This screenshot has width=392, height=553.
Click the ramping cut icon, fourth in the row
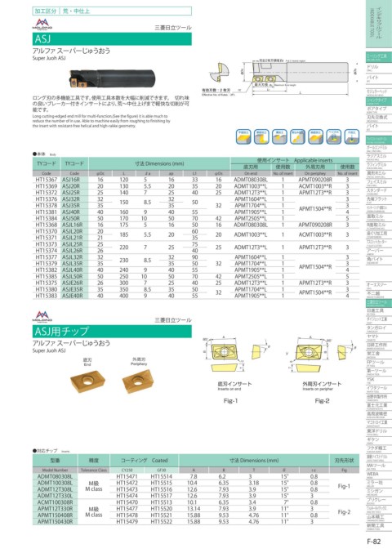tap(297, 136)
